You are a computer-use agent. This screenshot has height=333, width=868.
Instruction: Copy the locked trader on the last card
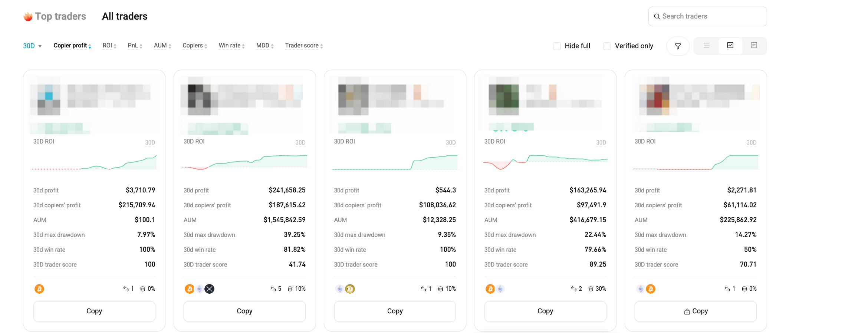pos(696,311)
